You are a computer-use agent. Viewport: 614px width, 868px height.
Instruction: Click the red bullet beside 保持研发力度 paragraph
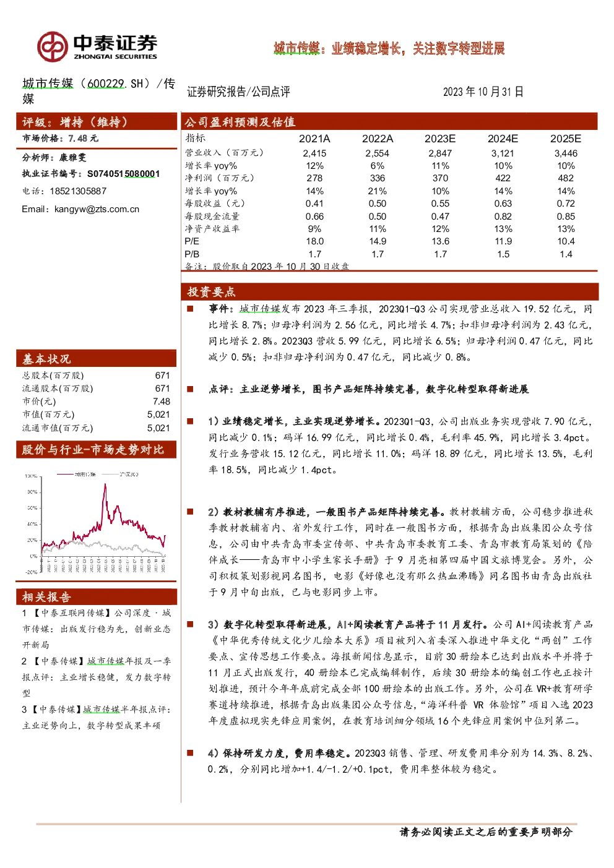pyautogui.click(x=191, y=752)
